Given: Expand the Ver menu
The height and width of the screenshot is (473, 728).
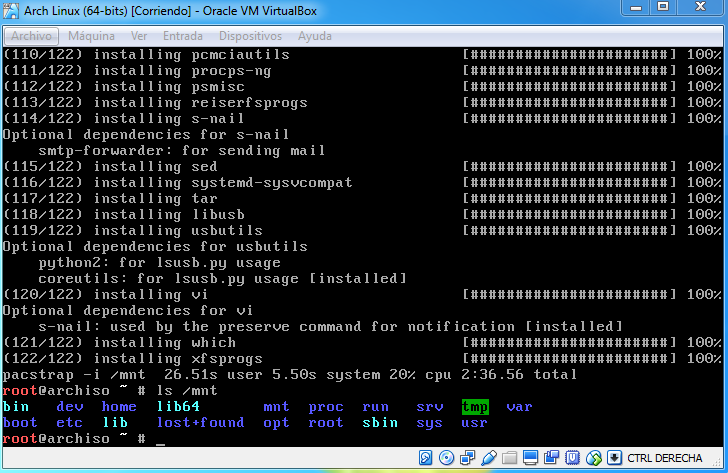Looking at the screenshot, I should click(139, 36).
